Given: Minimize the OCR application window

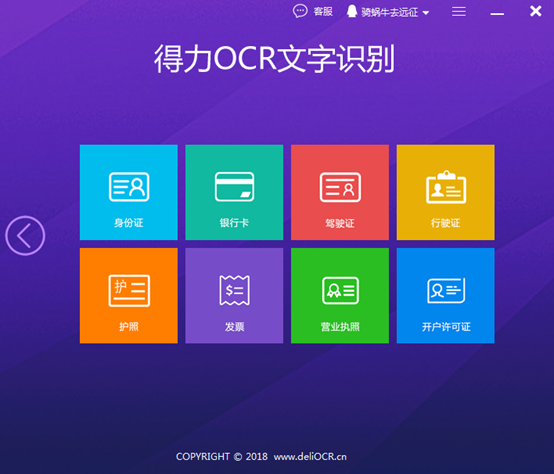Looking at the screenshot, I should pyautogui.click(x=497, y=13).
